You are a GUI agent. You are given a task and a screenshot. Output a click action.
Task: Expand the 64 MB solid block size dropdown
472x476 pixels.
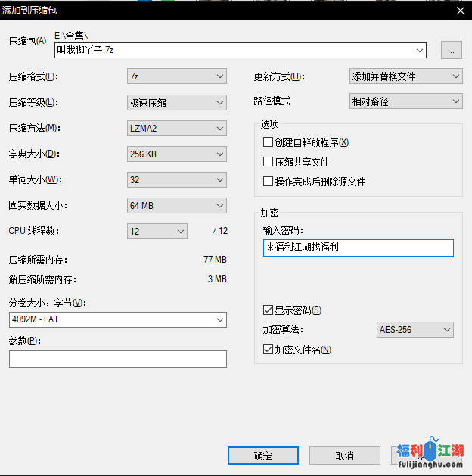pyautogui.click(x=177, y=205)
